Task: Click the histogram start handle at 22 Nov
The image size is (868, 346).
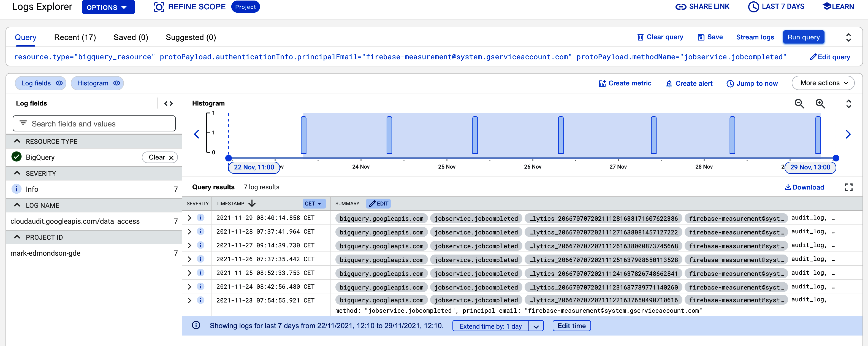Action: coord(229,158)
